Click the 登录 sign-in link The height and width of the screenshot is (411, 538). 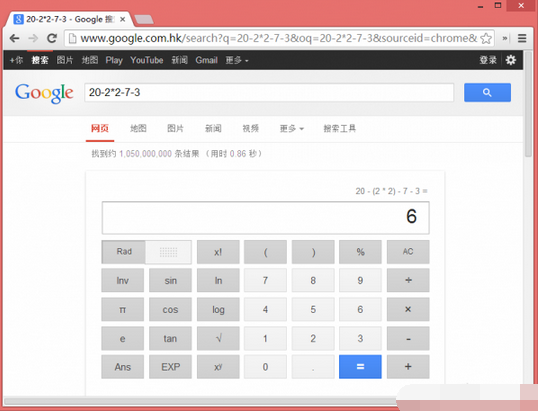(488, 60)
